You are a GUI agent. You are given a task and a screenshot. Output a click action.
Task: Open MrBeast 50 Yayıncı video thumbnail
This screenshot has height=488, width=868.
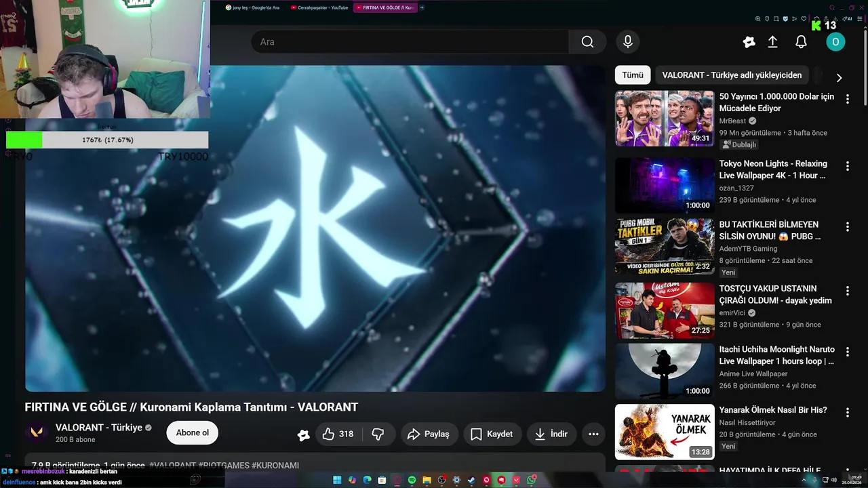pyautogui.click(x=665, y=119)
